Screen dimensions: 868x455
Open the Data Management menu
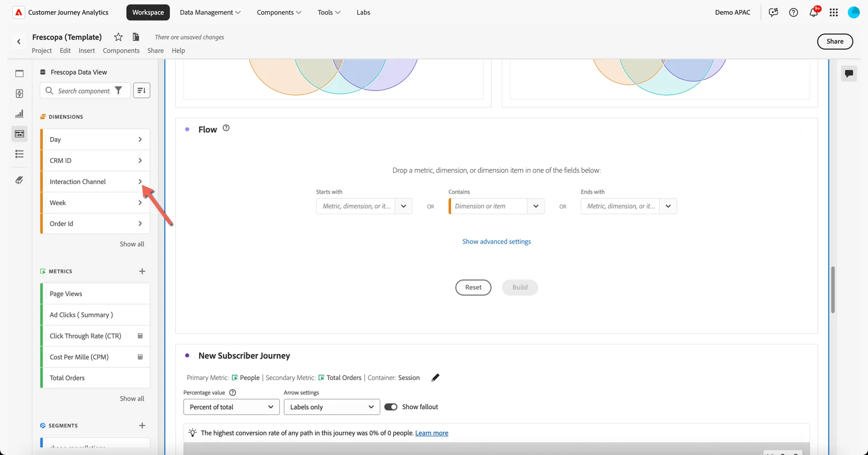[x=210, y=12]
